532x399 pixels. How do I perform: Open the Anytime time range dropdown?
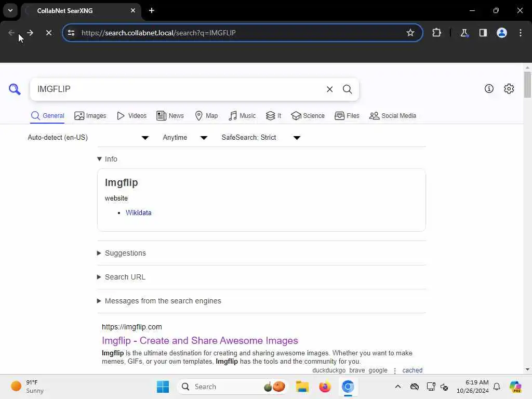click(185, 137)
